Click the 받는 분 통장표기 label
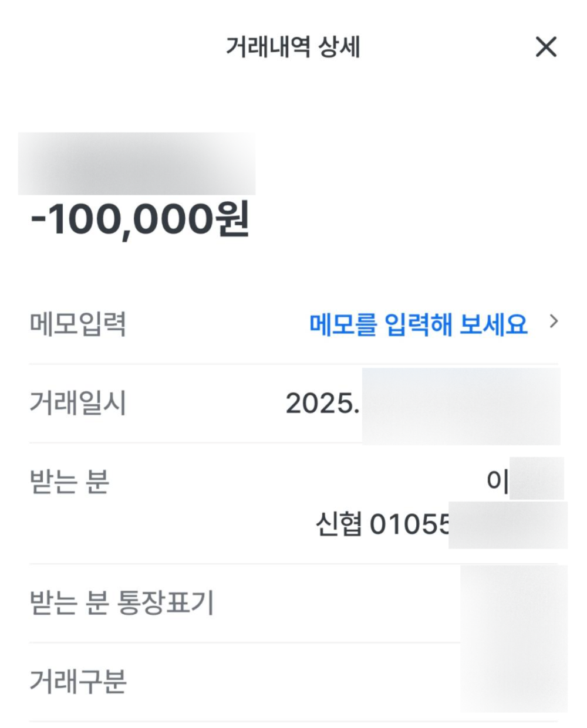 click(122, 602)
